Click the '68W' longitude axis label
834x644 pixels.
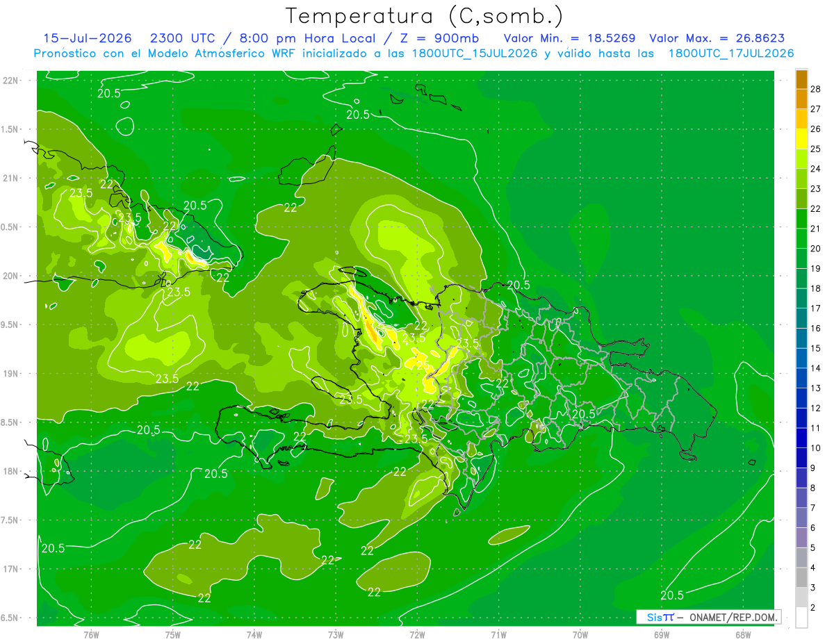743,634
